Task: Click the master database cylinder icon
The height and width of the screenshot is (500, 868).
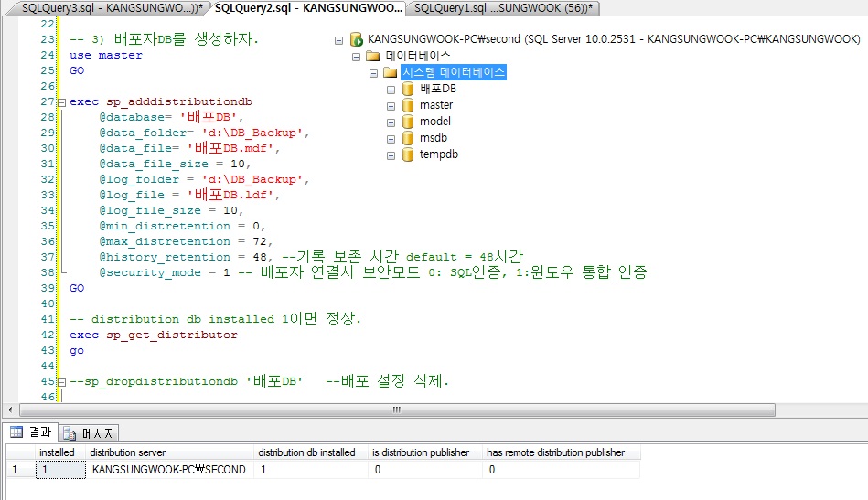Action: click(x=408, y=105)
